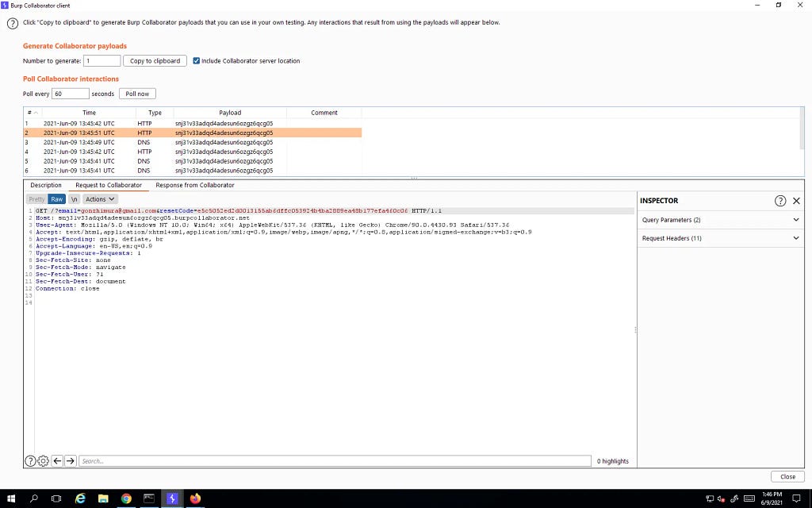Open the Windows Start menu
This screenshot has height=508, width=812.
coord(11,498)
